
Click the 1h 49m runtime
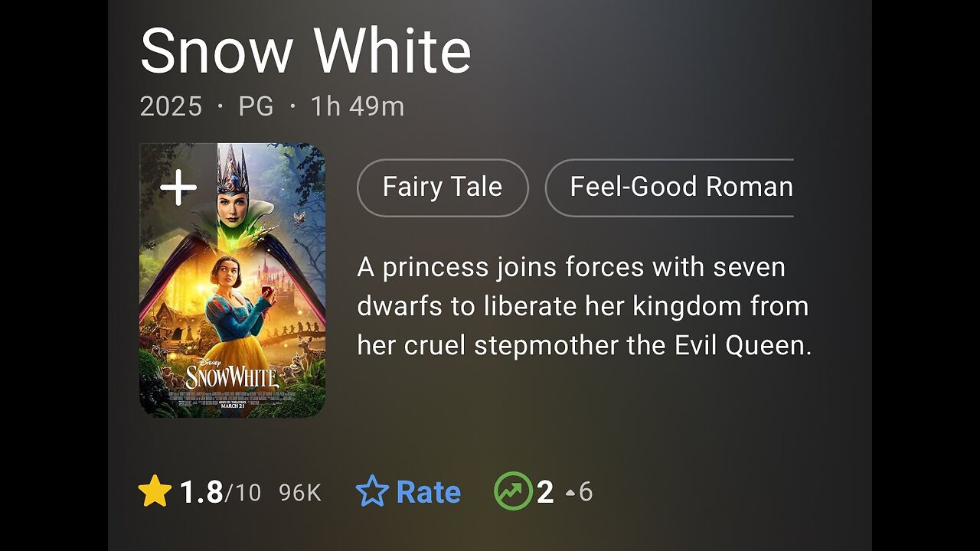(x=357, y=107)
